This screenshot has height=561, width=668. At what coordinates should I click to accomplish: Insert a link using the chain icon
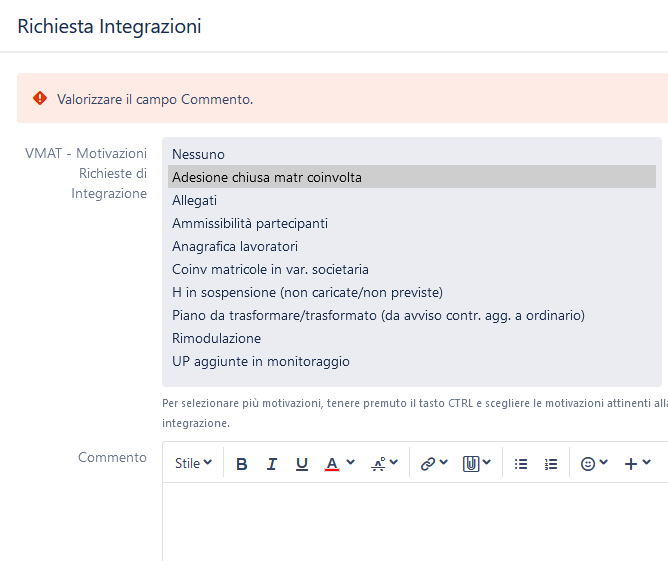[428, 463]
